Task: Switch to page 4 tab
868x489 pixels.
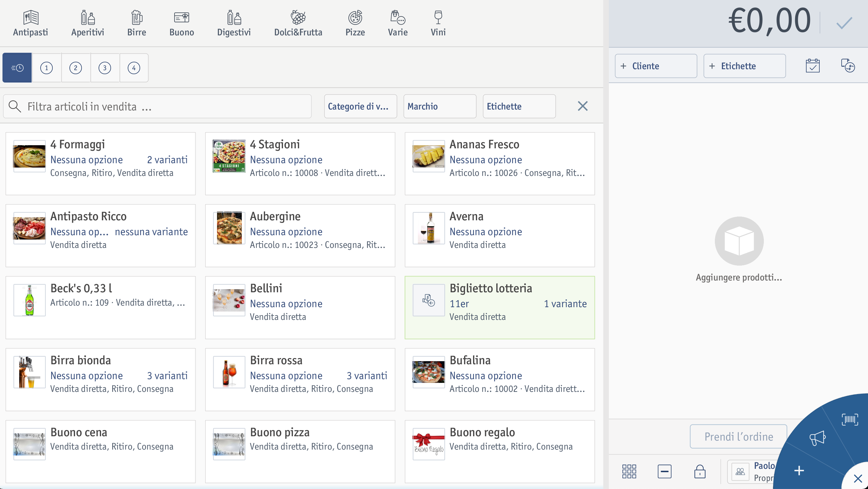Action: 134,68
